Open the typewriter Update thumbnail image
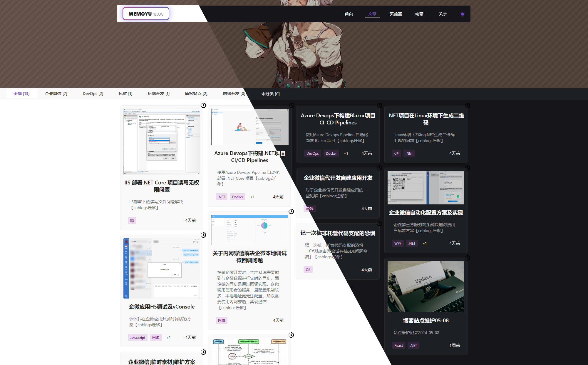Image resolution: width=588 pixels, height=365 pixels. (426, 287)
